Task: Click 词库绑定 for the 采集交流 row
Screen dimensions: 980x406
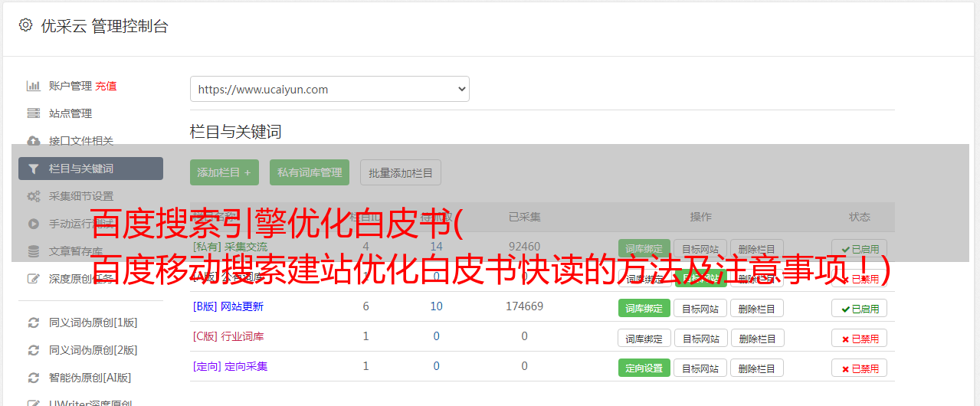Action: (x=644, y=248)
